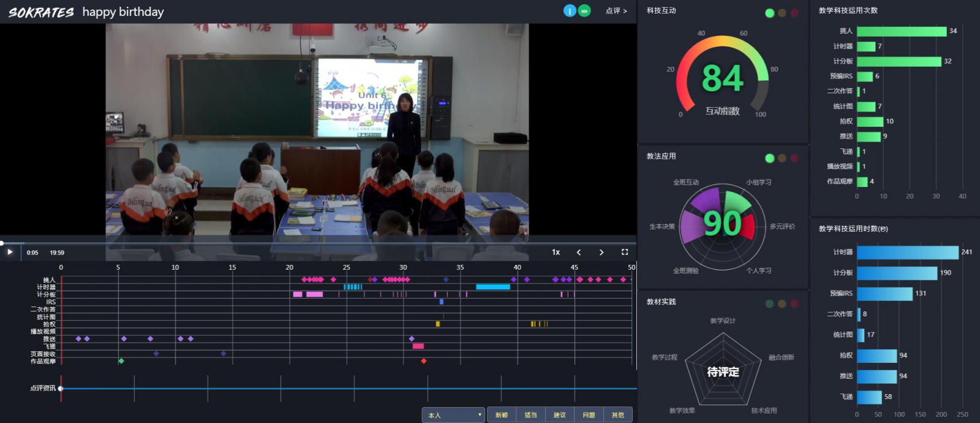Select the 新颖 comment tag
The height and width of the screenshot is (423, 980).
coord(502,415)
